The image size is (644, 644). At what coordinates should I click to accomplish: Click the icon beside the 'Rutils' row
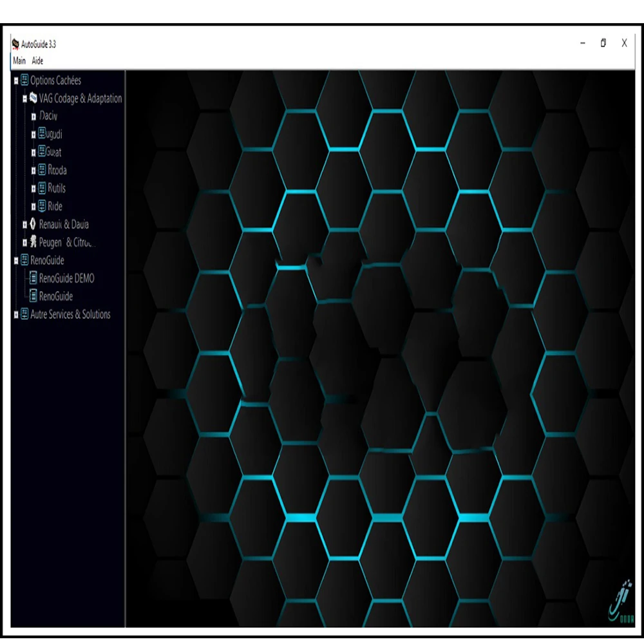coord(42,188)
